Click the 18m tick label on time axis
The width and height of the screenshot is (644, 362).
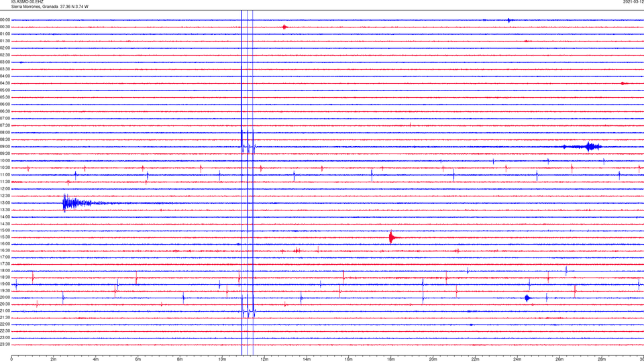pyautogui.click(x=390, y=359)
